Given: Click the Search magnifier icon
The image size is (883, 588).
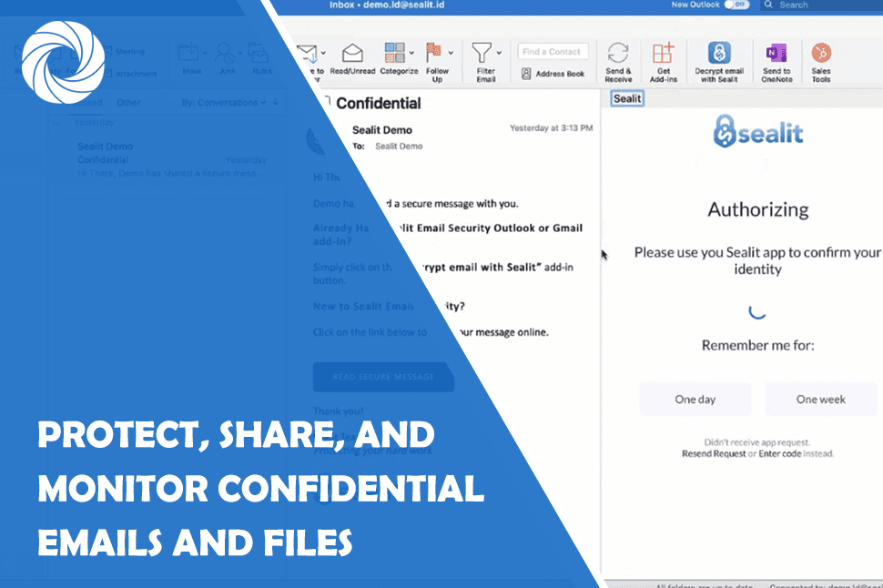Looking at the screenshot, I should [x=768, y=5].
